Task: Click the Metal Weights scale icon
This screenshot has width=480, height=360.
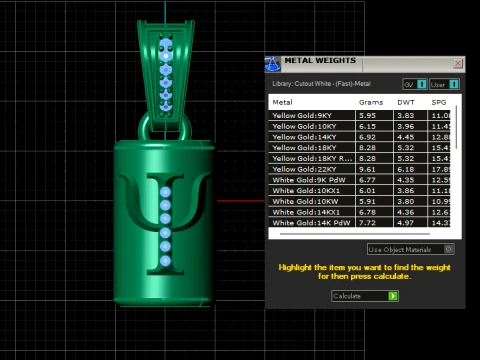Action: click(x=273, y=64)
